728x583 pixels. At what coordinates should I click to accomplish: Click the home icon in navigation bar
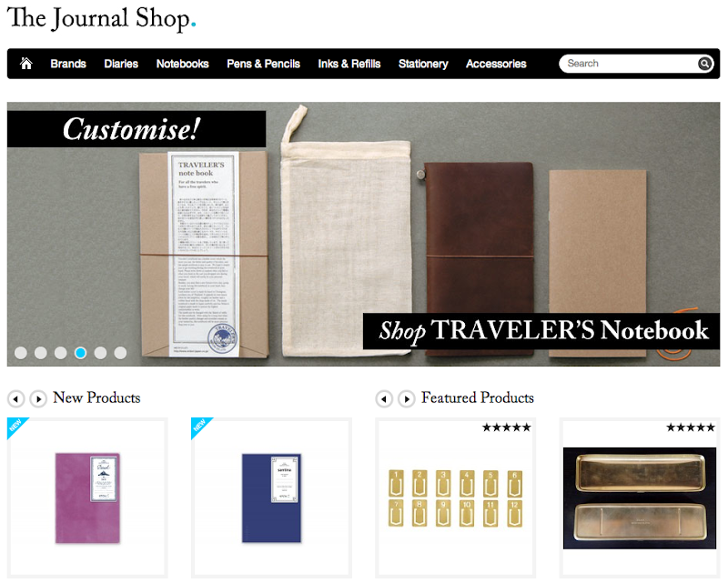(26, 64)
